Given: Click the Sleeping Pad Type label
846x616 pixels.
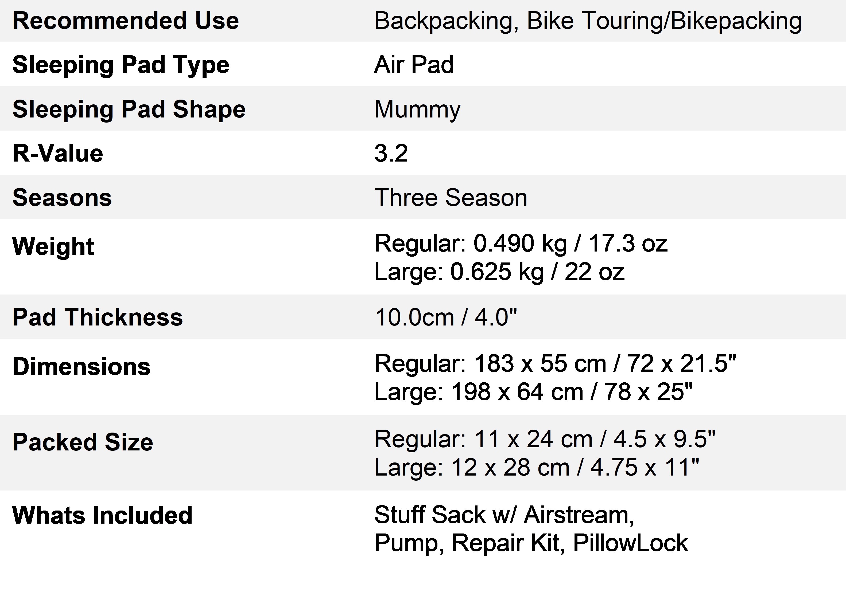Looking at the screenshot, I should click(x=121, y=65).
